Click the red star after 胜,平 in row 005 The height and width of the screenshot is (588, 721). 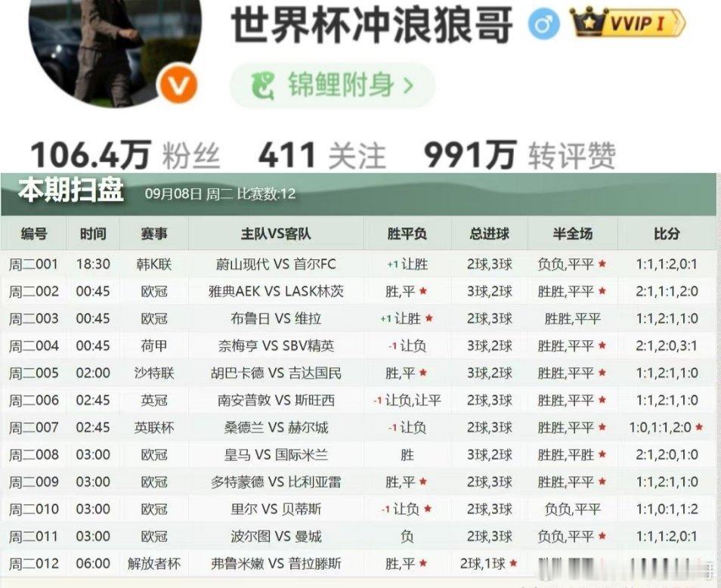point(423,373)
